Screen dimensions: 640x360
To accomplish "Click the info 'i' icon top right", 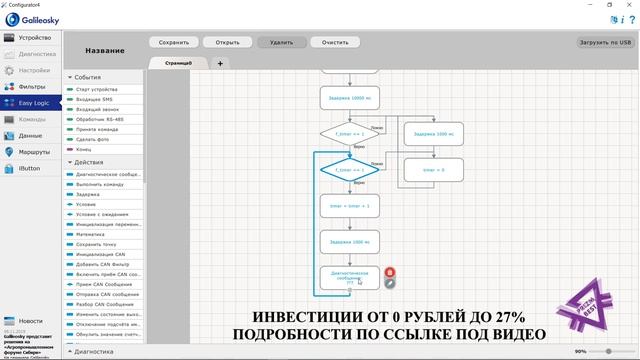I will point(622,20).
